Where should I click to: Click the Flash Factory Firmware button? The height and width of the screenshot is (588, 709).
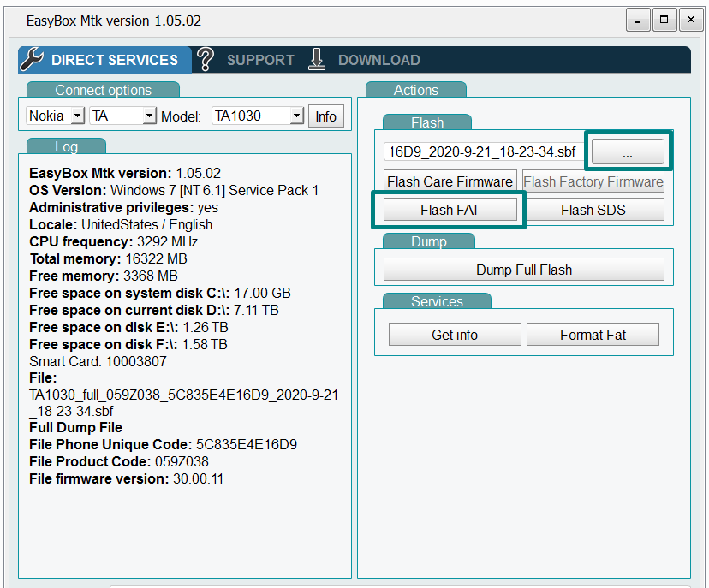(593, 181)
